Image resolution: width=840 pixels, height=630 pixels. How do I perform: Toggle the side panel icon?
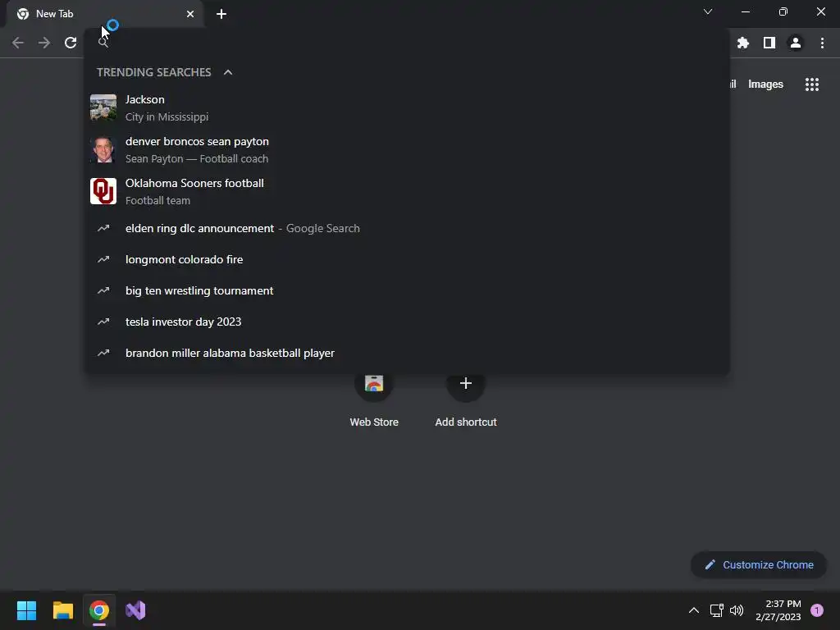769,43
